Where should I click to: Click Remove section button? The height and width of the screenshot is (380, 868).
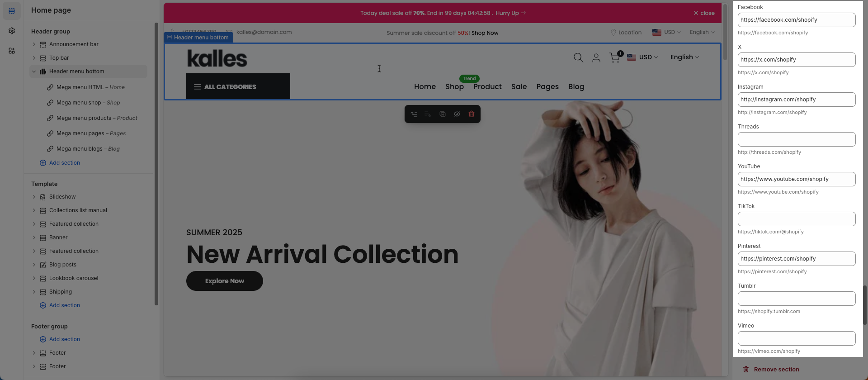[x=771, y=369]
